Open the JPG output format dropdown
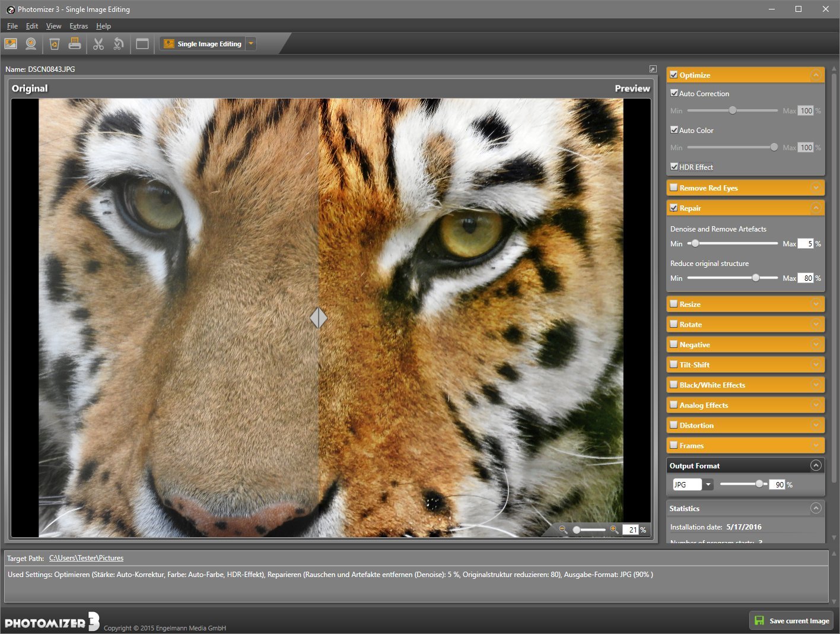Image resolution: width=840 pixels, height=634 pixels. coord(708,484)
